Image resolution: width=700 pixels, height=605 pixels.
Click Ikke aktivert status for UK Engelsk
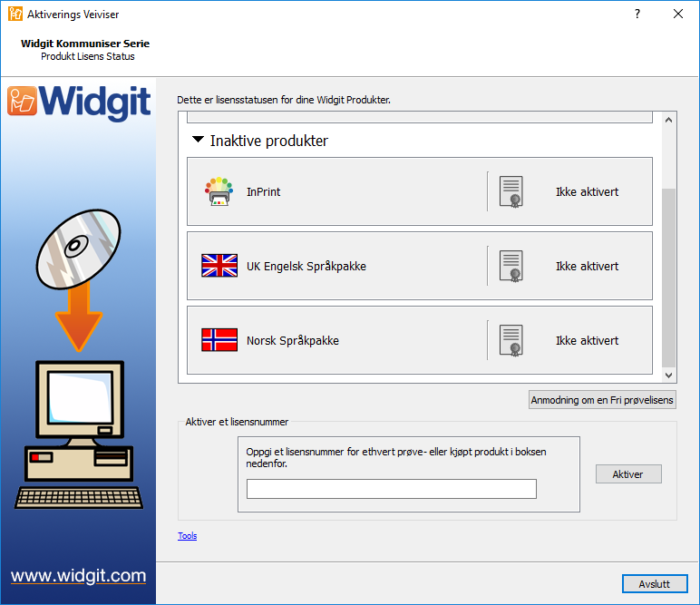click(587, 266)
